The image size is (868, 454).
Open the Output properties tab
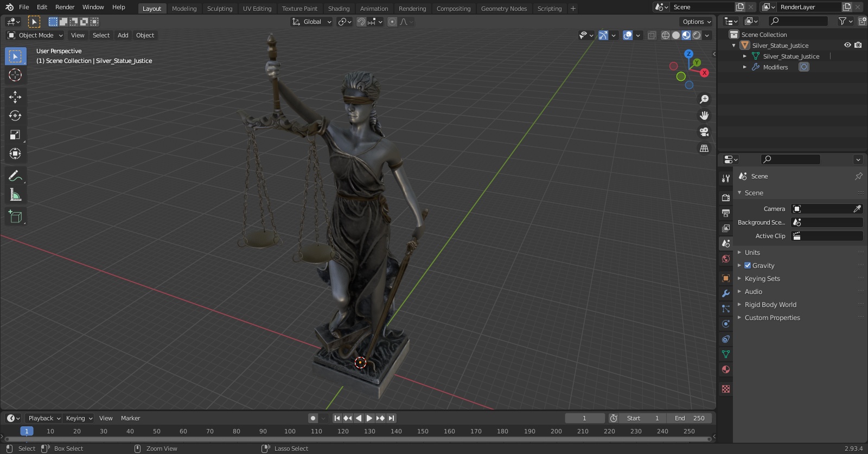click(726, 213)
